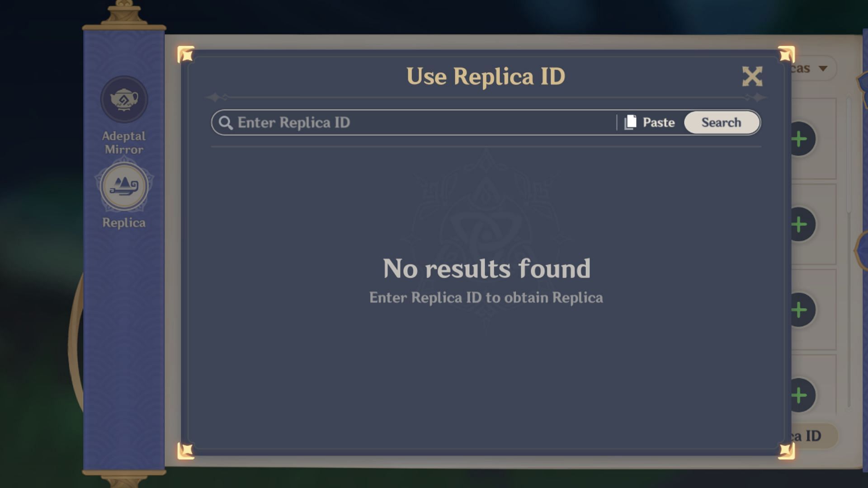Click the second plus button
Image resolution: width=868 pixels, height=488 pixels.
pos(799,224)
